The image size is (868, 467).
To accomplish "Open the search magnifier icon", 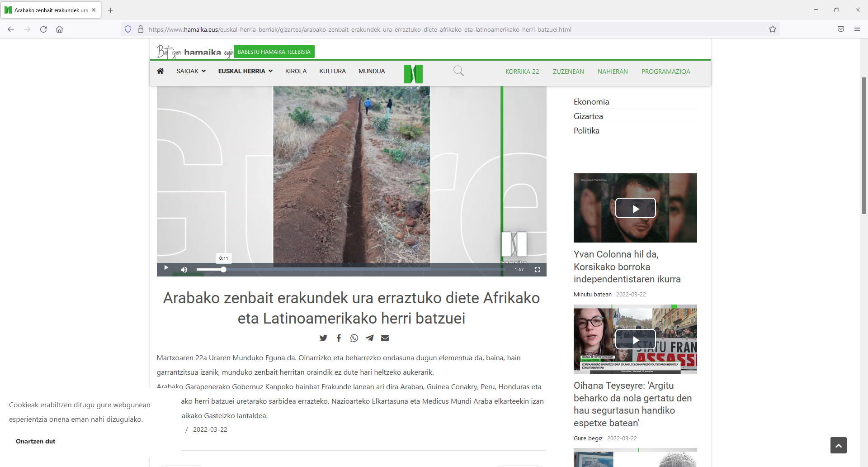I will (x=458, y=71).
